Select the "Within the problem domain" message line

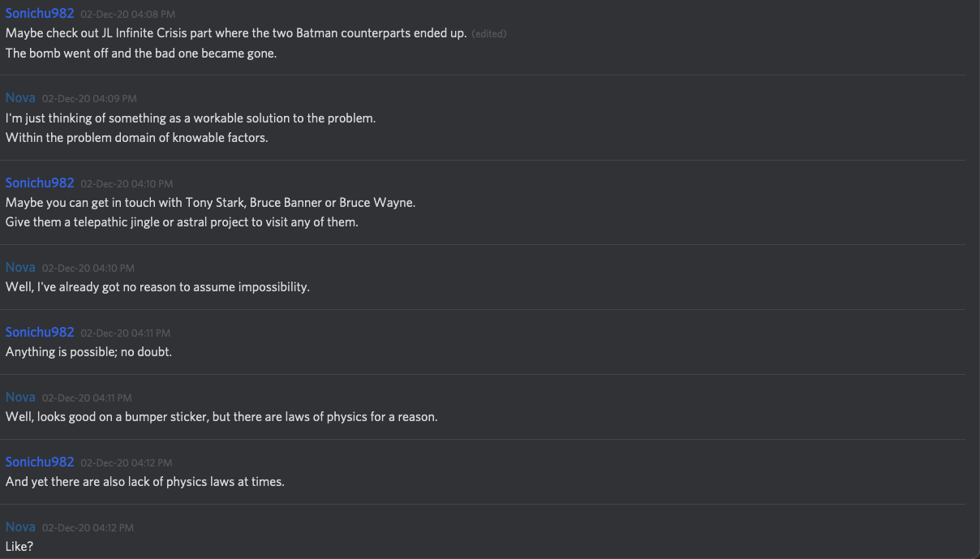point(136,138)
